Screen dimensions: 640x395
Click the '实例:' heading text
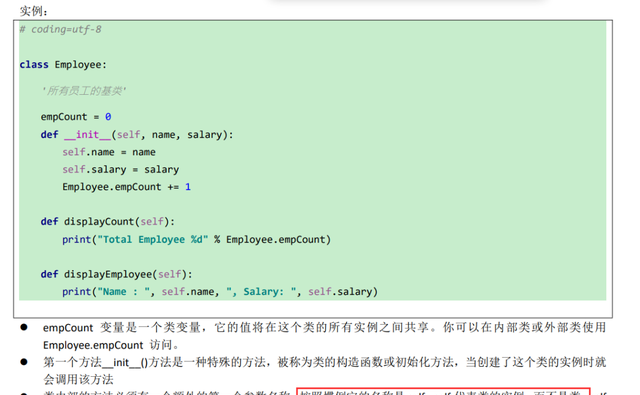pos(33,11)
